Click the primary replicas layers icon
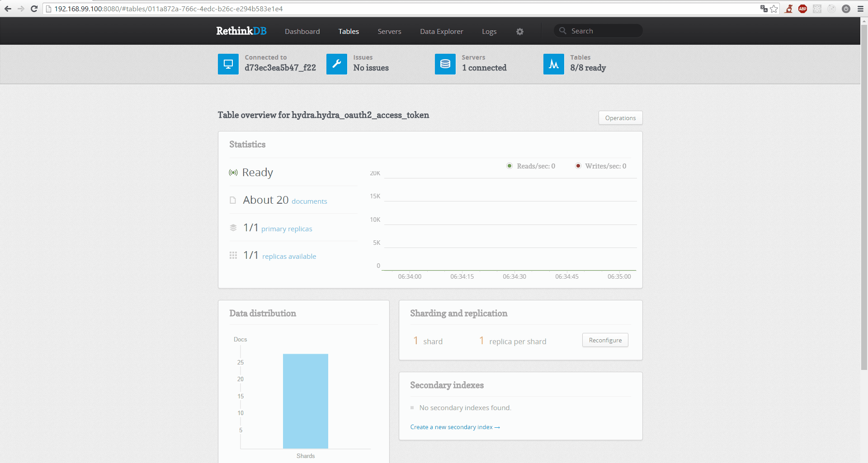Screen dimensions: 868x463 [x=233, y=228]
